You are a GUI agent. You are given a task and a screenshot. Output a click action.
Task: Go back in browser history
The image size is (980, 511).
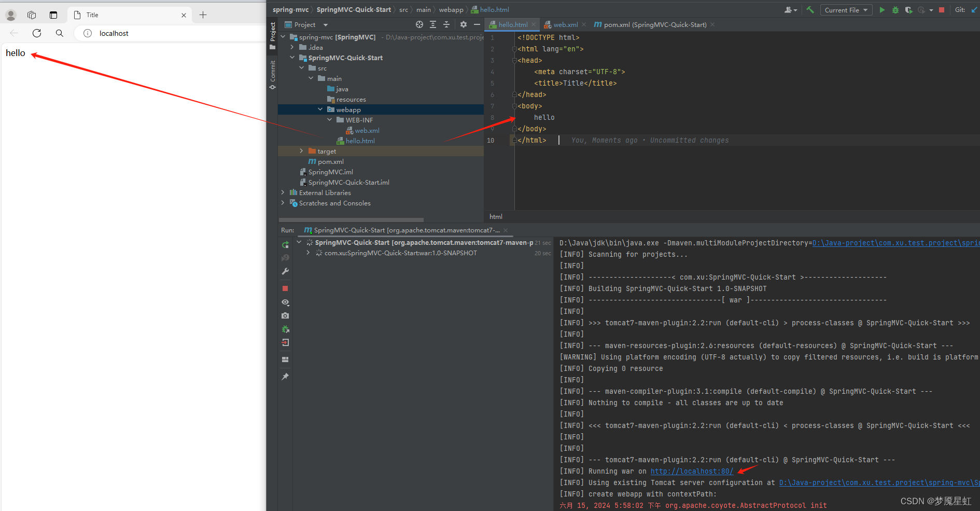14,33
